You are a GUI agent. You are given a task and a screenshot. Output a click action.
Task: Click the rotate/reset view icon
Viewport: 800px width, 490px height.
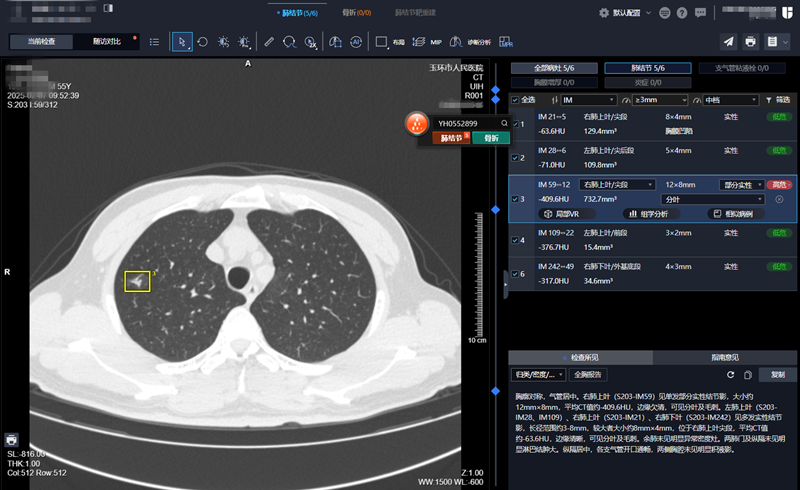pyautogui.click(x=203, y=42)
